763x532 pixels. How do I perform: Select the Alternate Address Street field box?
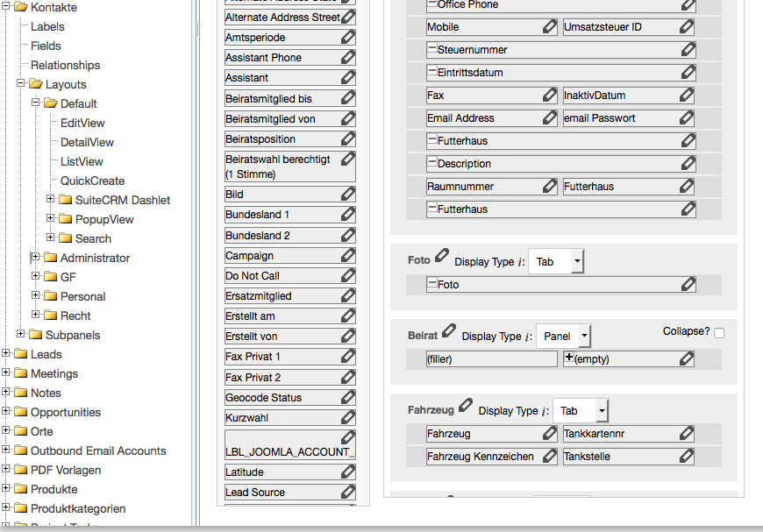point(290,17)
